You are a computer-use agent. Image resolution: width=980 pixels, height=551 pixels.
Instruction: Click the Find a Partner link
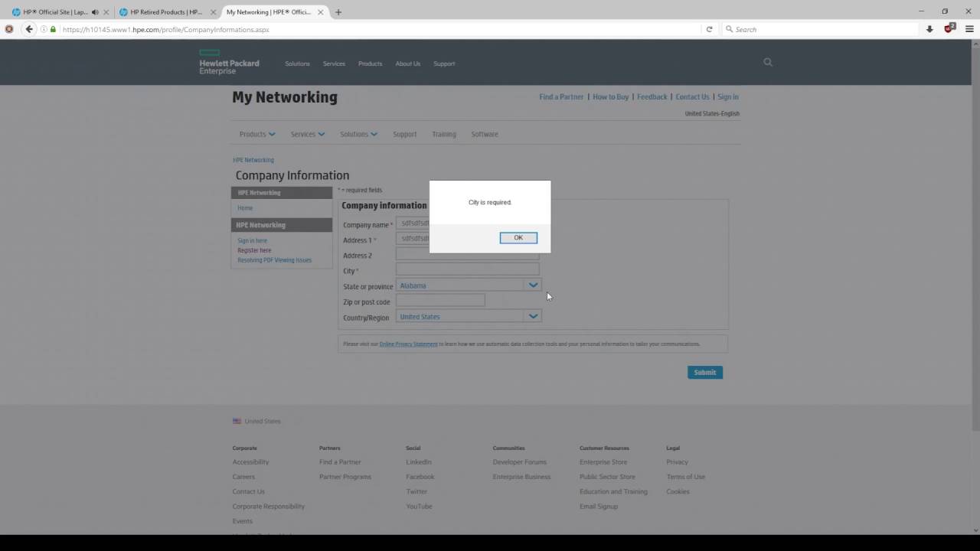tap(561, 97)
